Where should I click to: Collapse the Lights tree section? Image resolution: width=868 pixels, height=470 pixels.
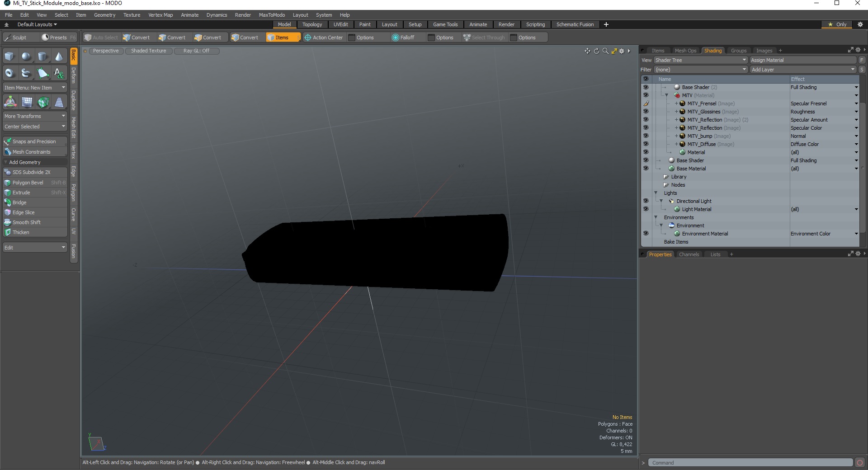point(656,193)
